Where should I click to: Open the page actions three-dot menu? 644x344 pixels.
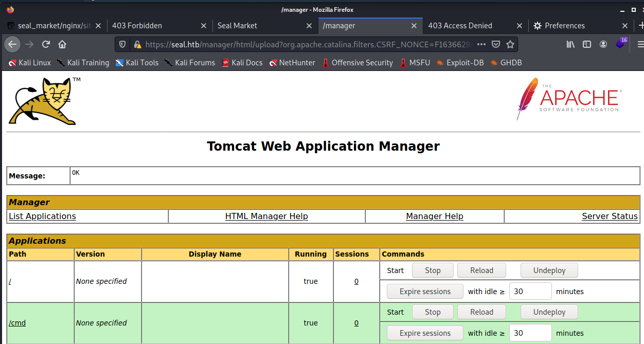pos(481,44)
